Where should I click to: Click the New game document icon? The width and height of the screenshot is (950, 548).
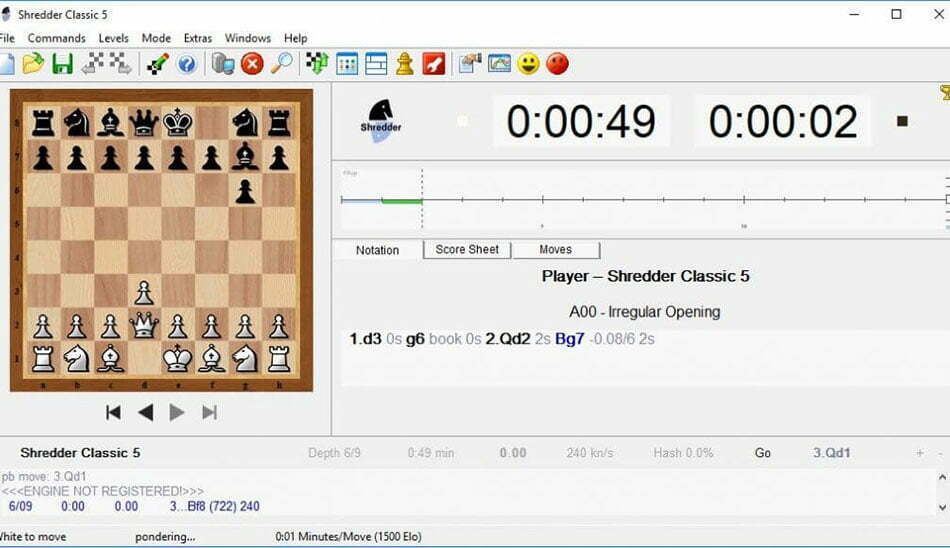tap(6, 64)
